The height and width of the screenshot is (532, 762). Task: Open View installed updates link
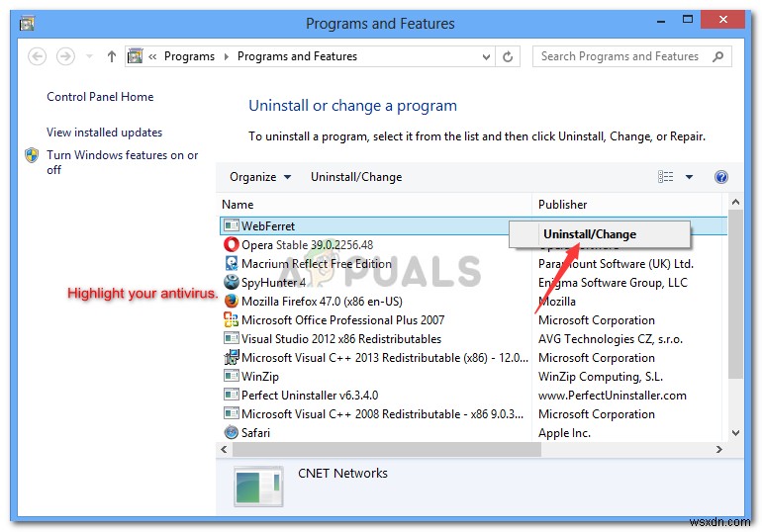(105, 133)
